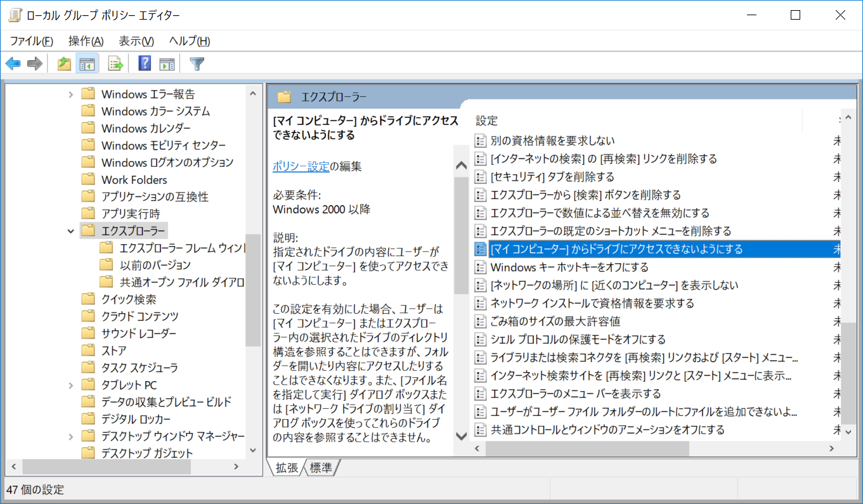Click tree pane horizontal scroll left arrow
Screen dimensions: 863x504
tap(13, 467)
